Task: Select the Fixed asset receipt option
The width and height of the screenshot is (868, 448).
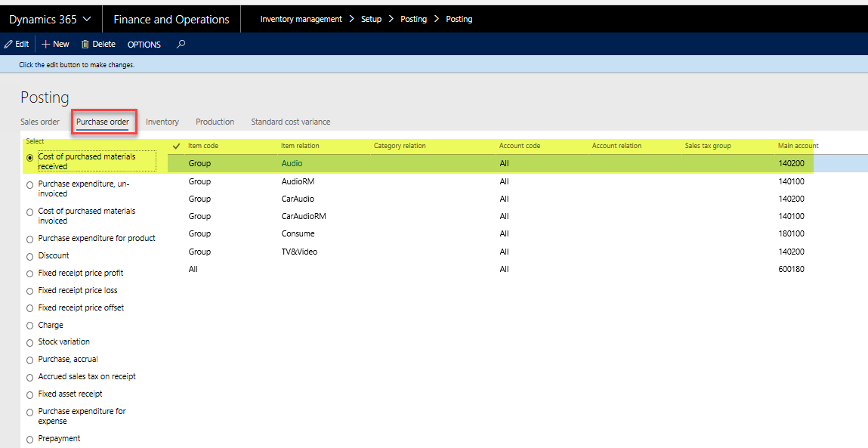Action: (x=30, y=395)
